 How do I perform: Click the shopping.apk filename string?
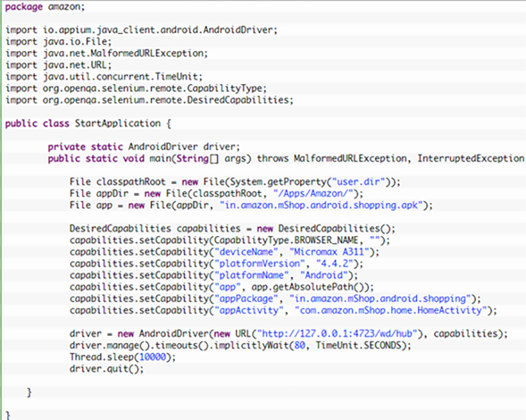click(x=322, y=205)
